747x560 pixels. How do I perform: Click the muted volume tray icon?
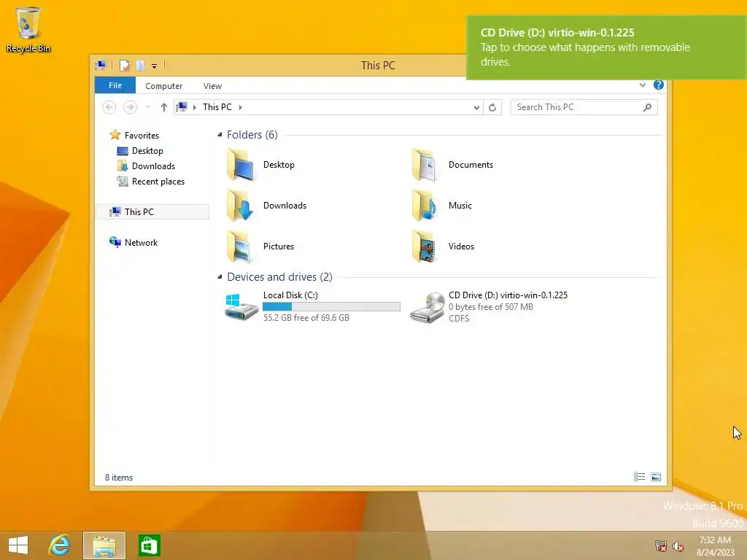point(678,545)
